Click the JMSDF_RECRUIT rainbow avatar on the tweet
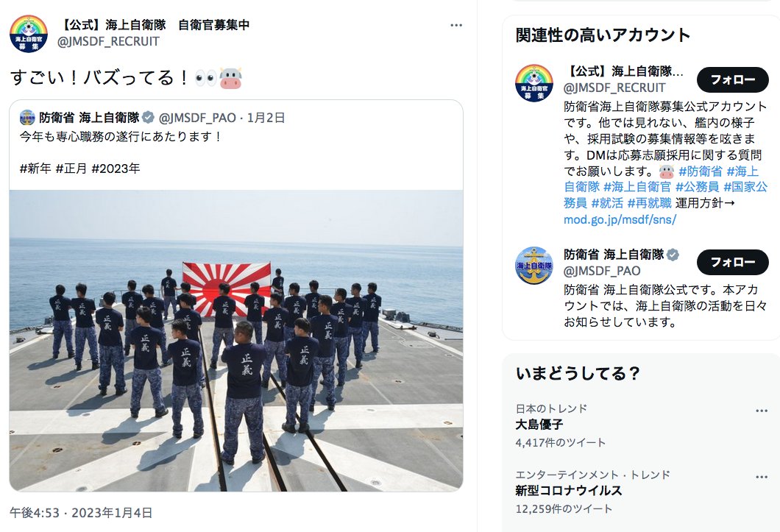Viewport: 780px width, 532px height. (x=29, y=33)
